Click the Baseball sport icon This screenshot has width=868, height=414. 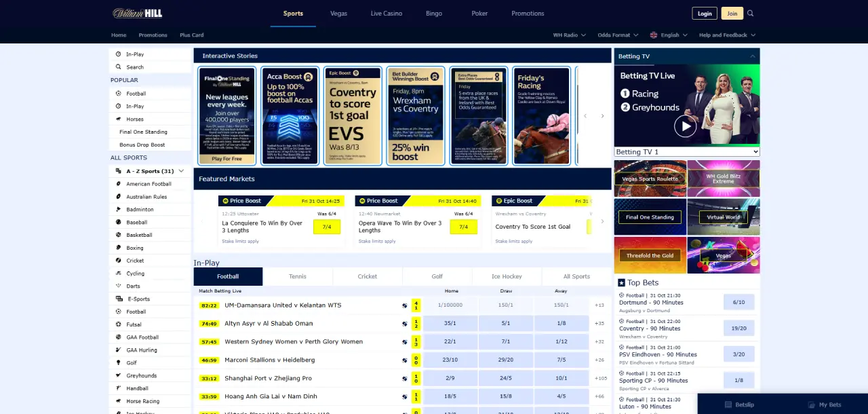(119, 223)
